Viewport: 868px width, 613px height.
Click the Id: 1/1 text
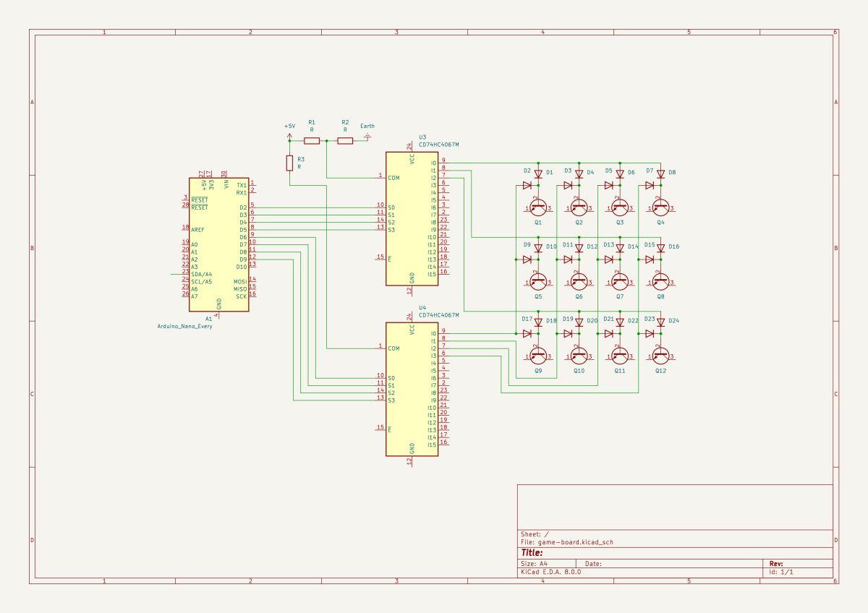tap(781, 571)
